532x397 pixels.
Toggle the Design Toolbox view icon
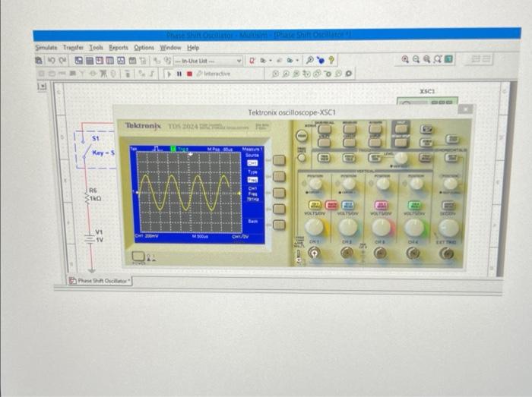(x=79, y=61)
